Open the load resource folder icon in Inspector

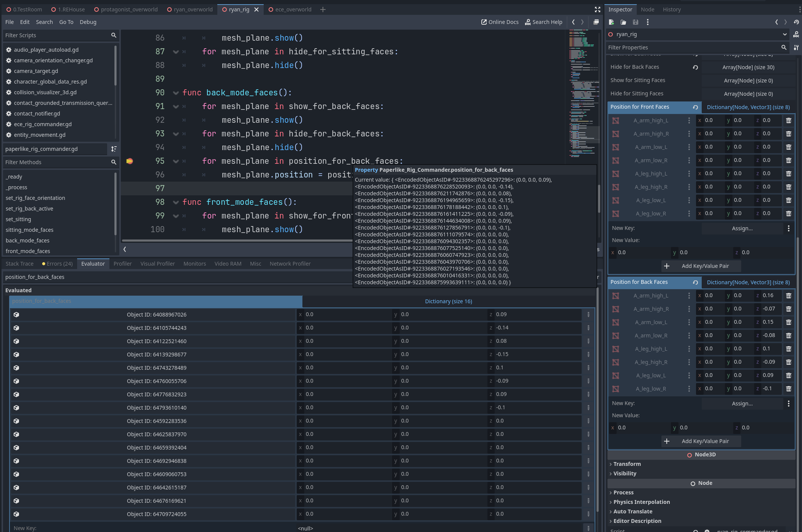(x=623, y=22)
